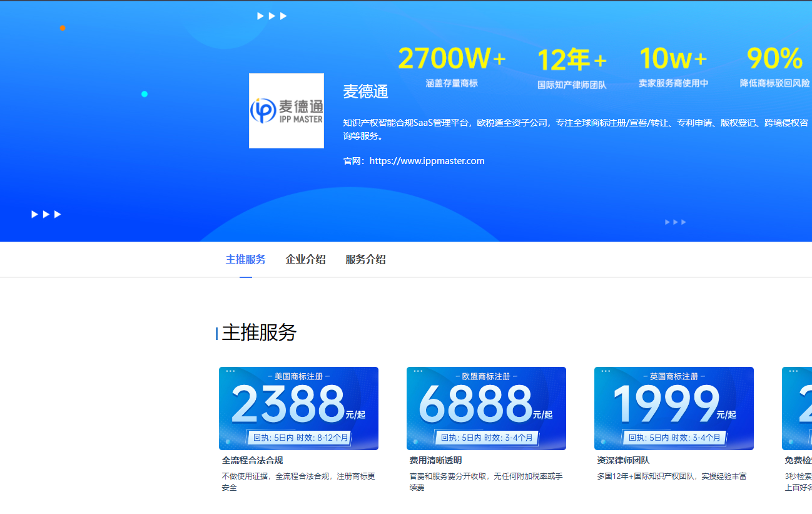
Task: Click the triple-arrow icon at banner bottom-left
Action: click(46, 214)
